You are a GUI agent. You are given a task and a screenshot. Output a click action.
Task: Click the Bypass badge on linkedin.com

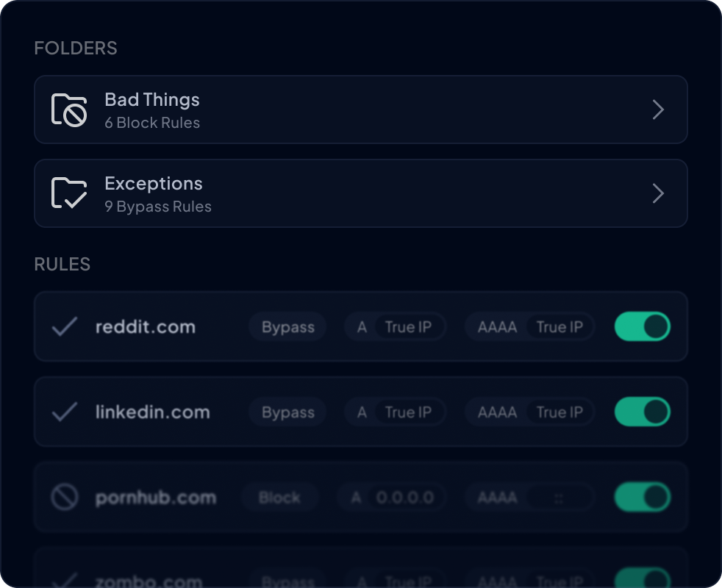tap(287, 412)
